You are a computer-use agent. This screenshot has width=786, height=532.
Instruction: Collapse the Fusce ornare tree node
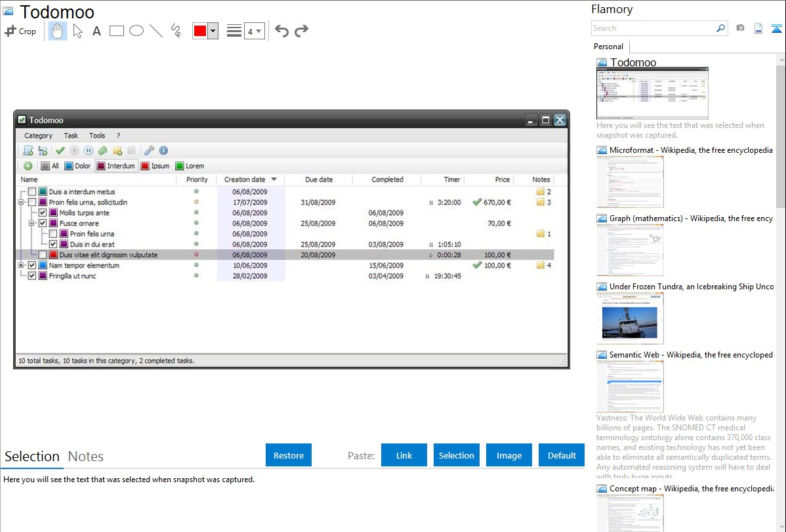31,223
